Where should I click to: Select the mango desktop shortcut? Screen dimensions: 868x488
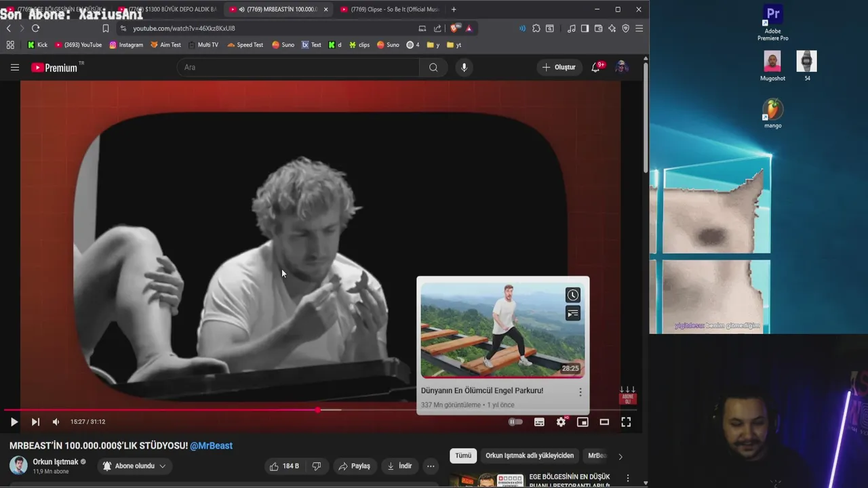coord(773,113)
